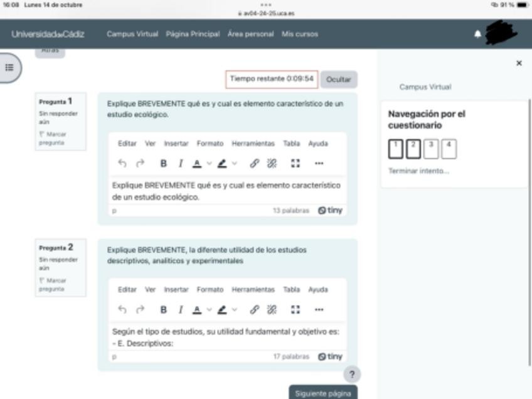Image resolution: width=532 pixels, height=399 pixels.
Task: Open Insertar menu in Pregunta 1 editor
Action: [x=176, y=144]
